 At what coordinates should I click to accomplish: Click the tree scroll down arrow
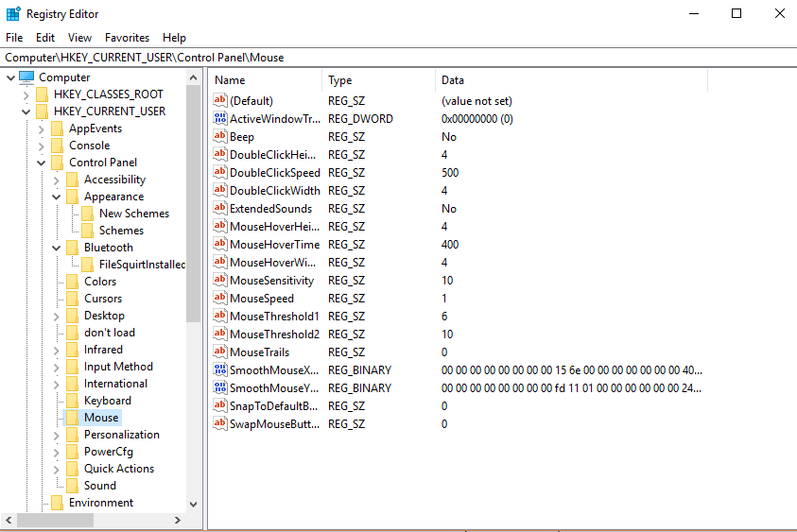[193, 505]
